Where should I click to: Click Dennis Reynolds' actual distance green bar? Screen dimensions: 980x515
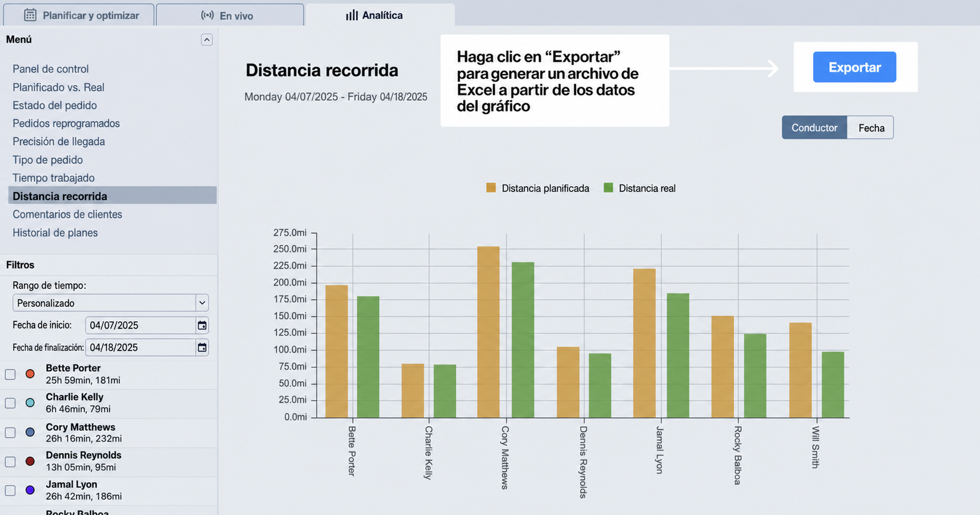[600, 386]
